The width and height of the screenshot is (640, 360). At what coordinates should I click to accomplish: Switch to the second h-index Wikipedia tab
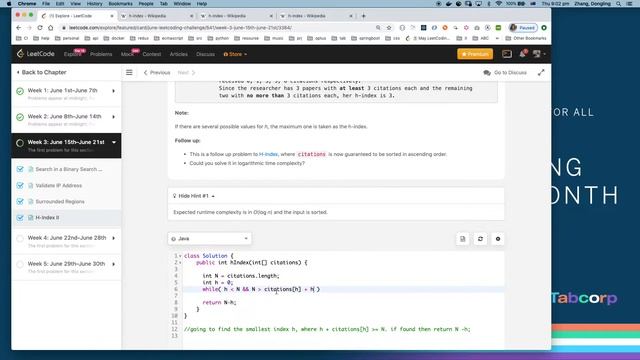236,16
